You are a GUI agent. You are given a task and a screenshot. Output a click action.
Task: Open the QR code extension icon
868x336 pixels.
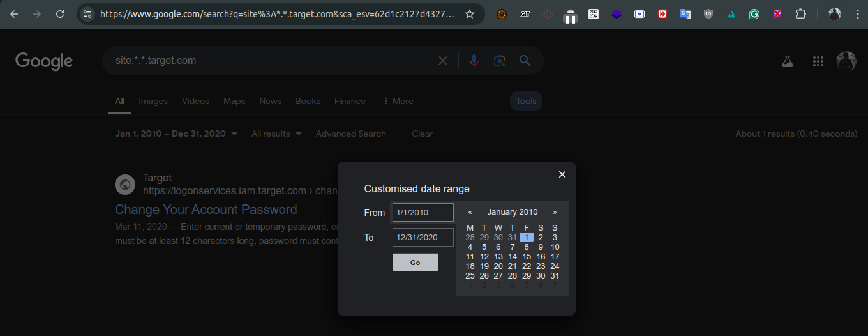(594, 13)
